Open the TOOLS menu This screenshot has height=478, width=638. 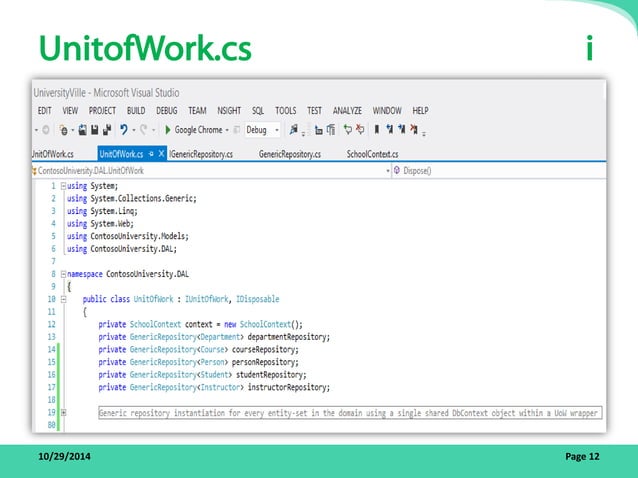(285, 110)
